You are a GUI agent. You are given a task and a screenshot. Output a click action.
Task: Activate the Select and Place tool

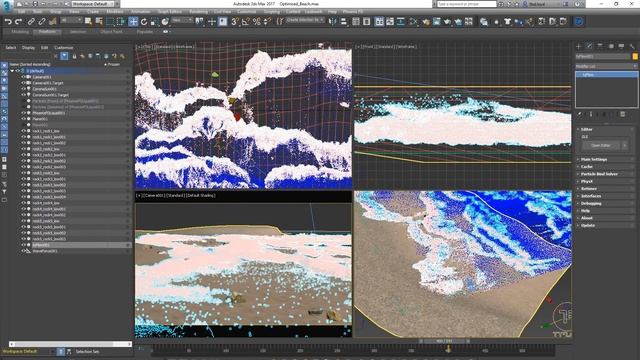click(165, 22)
